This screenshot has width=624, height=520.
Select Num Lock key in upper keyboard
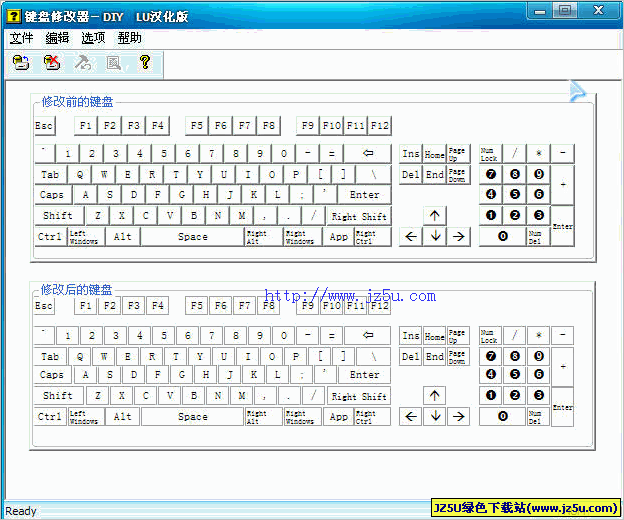coord(490,154)
